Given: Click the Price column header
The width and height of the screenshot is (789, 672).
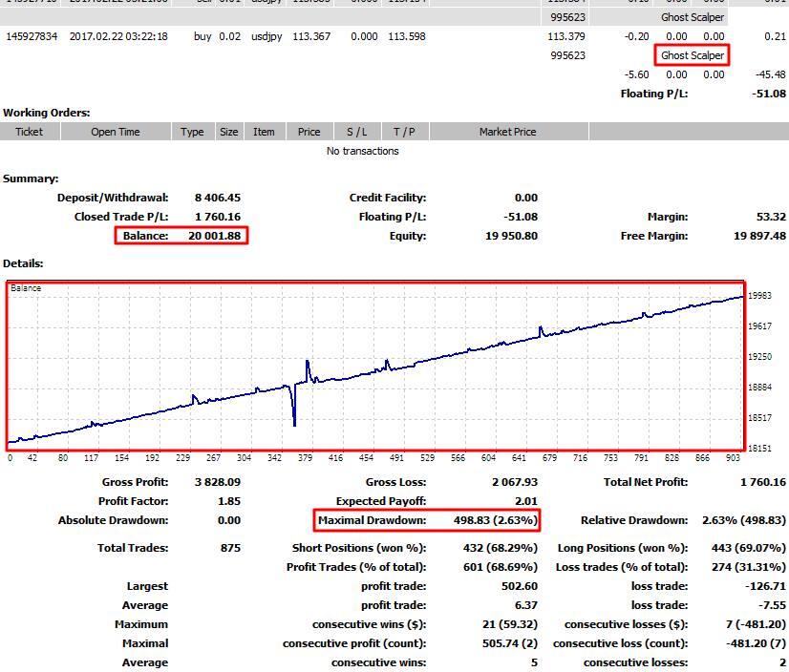Looking at the screenshot, I should (309, 132).
